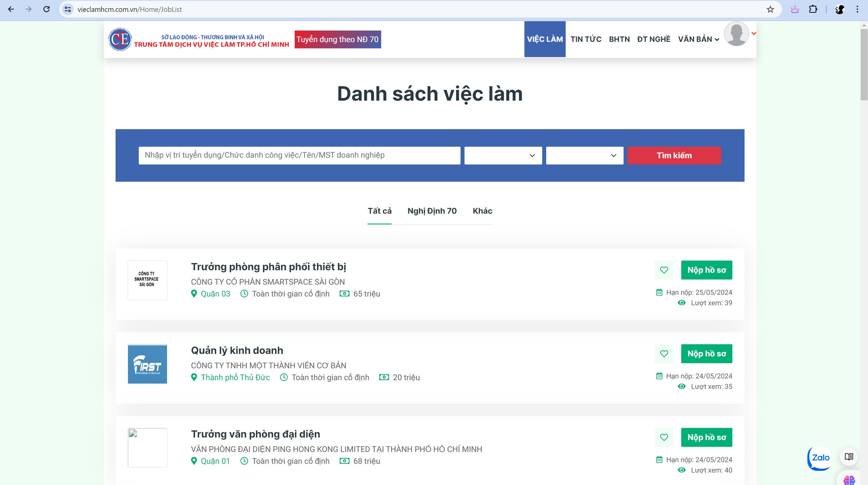This screenshot has height=485, width=868.
Task: Click salary icon beside 68 triệu
Action: tap(344, 461)
